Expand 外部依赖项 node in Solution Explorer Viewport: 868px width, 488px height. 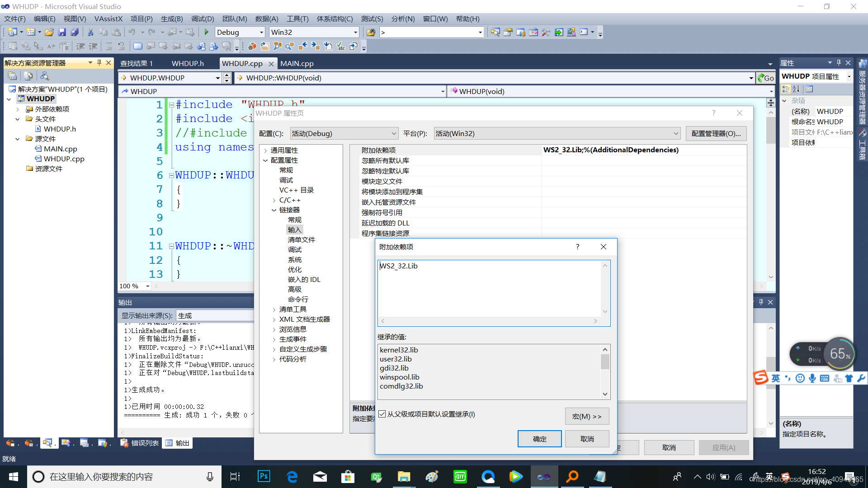[17, 109]
